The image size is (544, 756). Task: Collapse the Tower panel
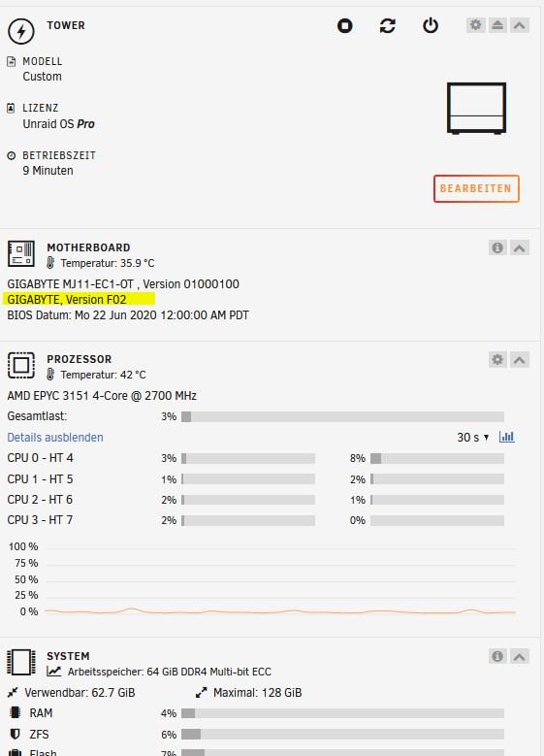tap(520, 25)
